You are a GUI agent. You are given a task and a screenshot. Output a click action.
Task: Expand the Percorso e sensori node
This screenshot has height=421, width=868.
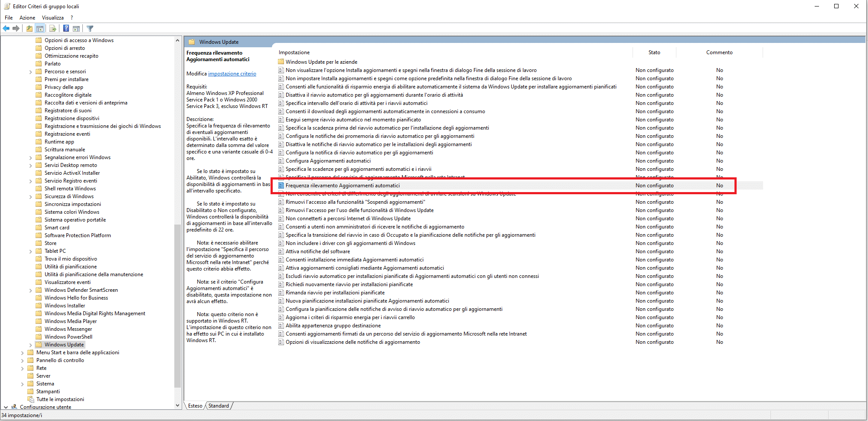point(30,72)
